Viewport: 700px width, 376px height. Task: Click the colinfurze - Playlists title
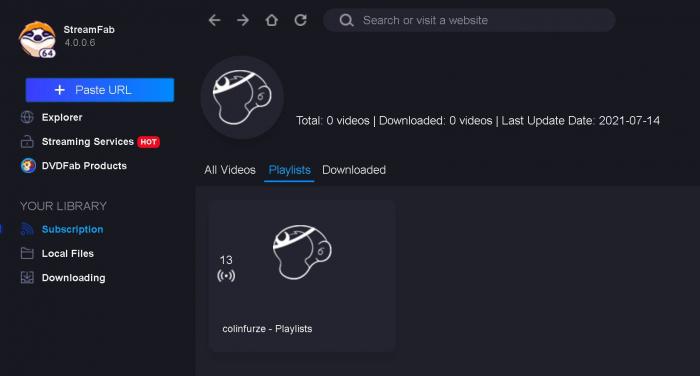tap(267, 329)
